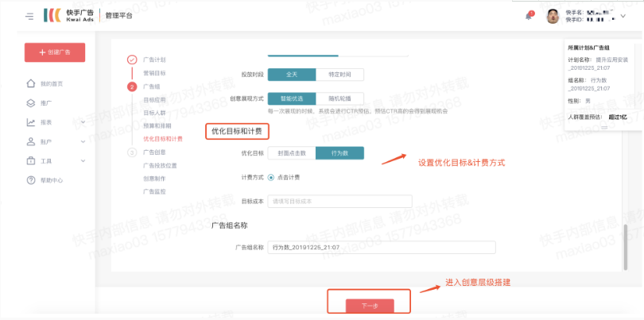
Task: Click the 目标成本 input field
Action: tap(339, 202)
